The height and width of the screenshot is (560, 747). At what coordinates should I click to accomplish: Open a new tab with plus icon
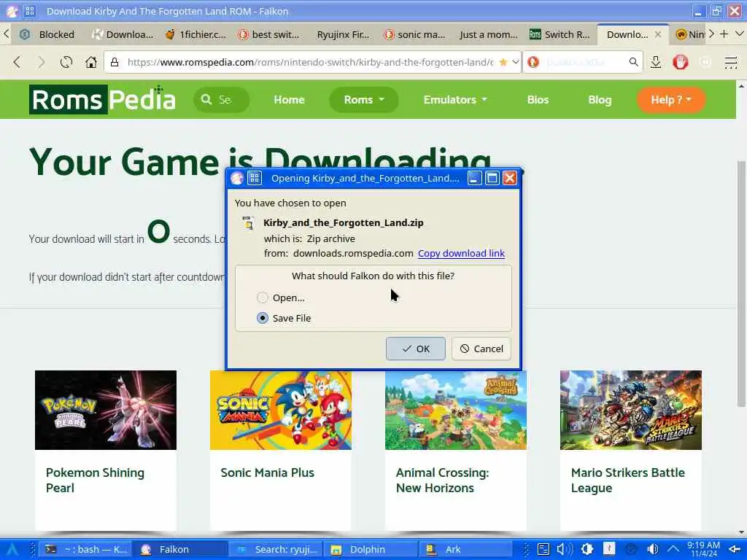tap(724, 34)
